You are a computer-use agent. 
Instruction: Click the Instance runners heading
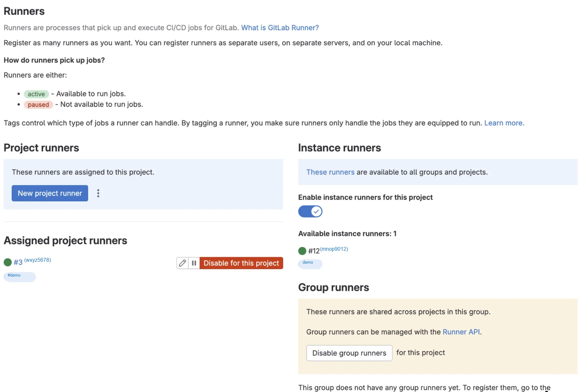[x=339, y=148]
